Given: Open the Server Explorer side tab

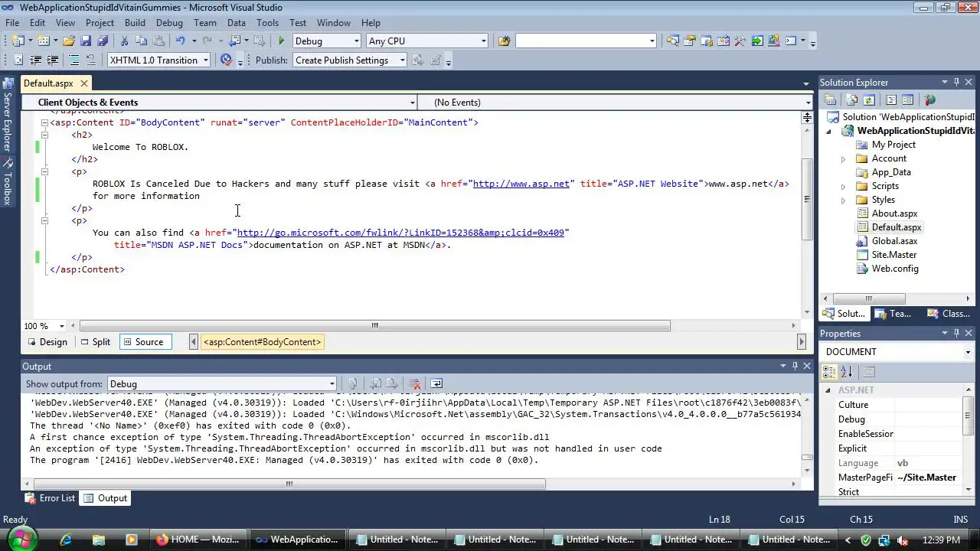Looking at the screenshot, I should coord(7,115).
